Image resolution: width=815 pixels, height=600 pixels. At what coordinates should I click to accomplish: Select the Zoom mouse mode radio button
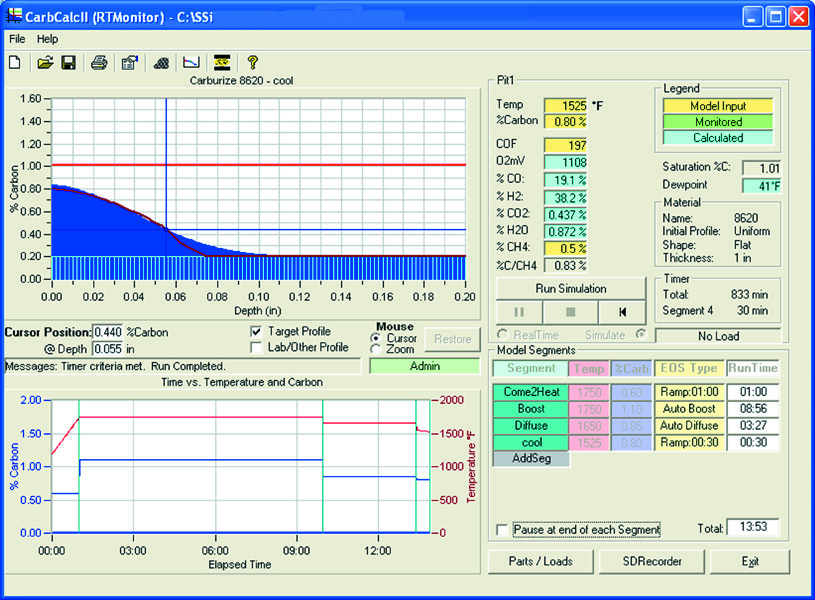[x=375, y=349]
